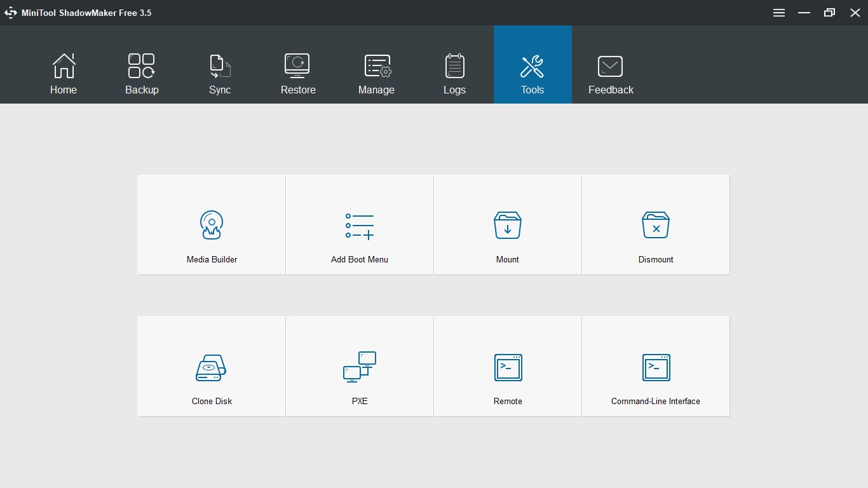Launch the Command-Line Interface icon
The width and height of the screenshot is (868, 488).
(656, 368)
